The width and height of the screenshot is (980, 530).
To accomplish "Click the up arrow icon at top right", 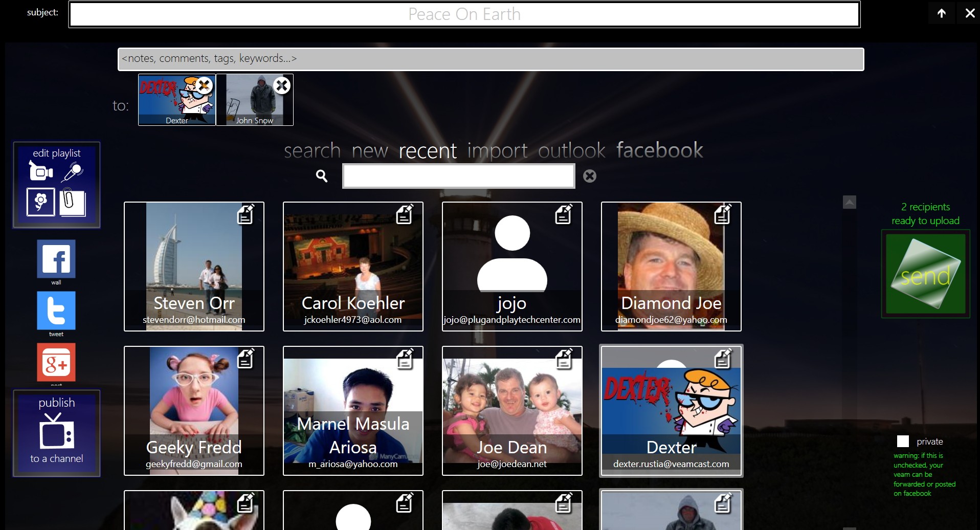I will pyautogui.click(x=941, y=13).
